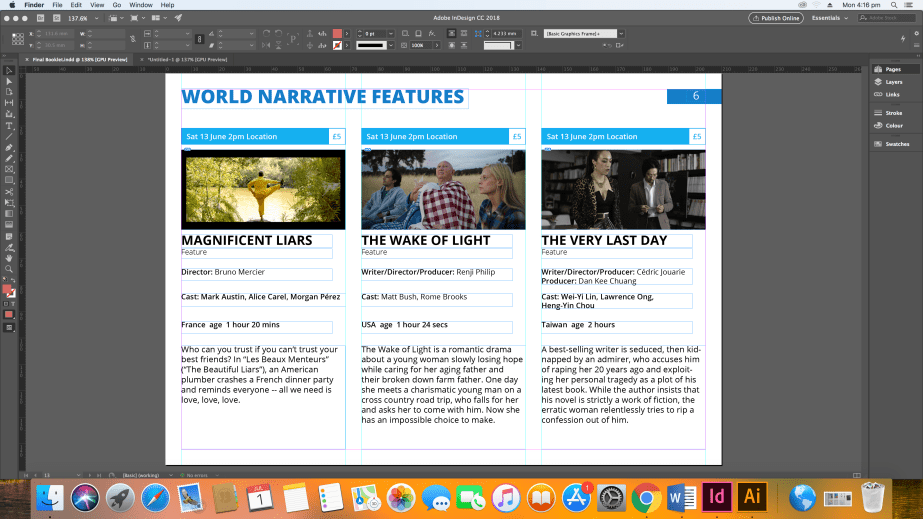
Task: Open the stroke type dropdown
Action: click(391, 45)
